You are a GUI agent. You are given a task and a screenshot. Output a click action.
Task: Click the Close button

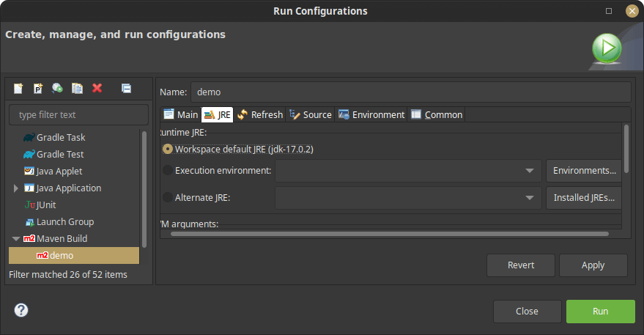click(x=527, y=311)
